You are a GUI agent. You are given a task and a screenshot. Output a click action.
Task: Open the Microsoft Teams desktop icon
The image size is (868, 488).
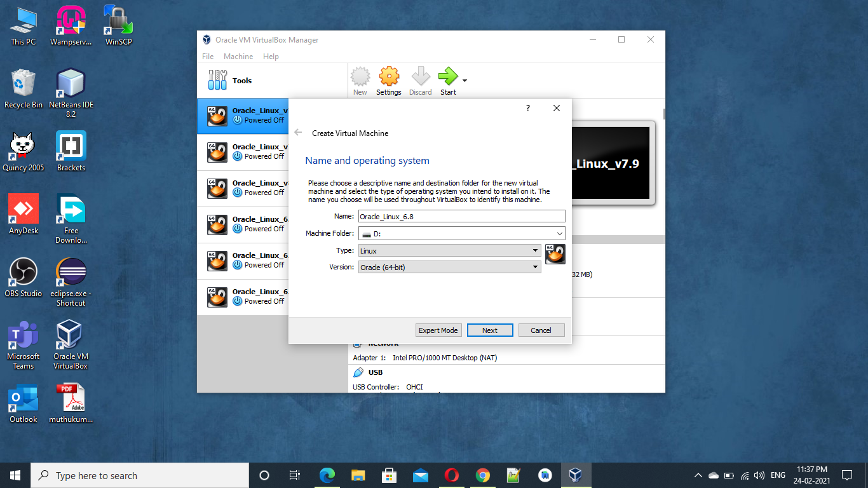[x=24, y=345]
